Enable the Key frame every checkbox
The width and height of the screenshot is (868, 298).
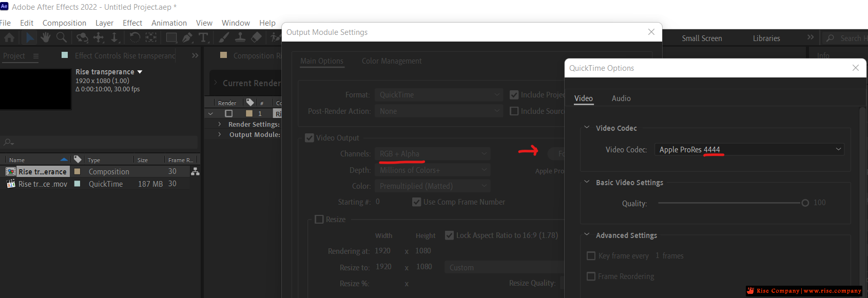591,256
